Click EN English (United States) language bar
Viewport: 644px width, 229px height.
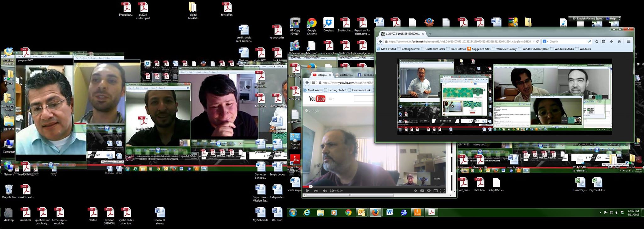pyautogui.click(x=588, y=19)
